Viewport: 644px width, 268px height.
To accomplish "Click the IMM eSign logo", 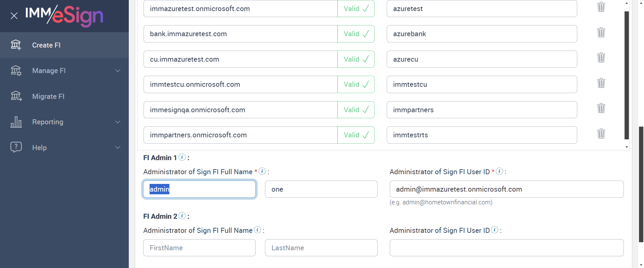I will (x=64, y=15).
